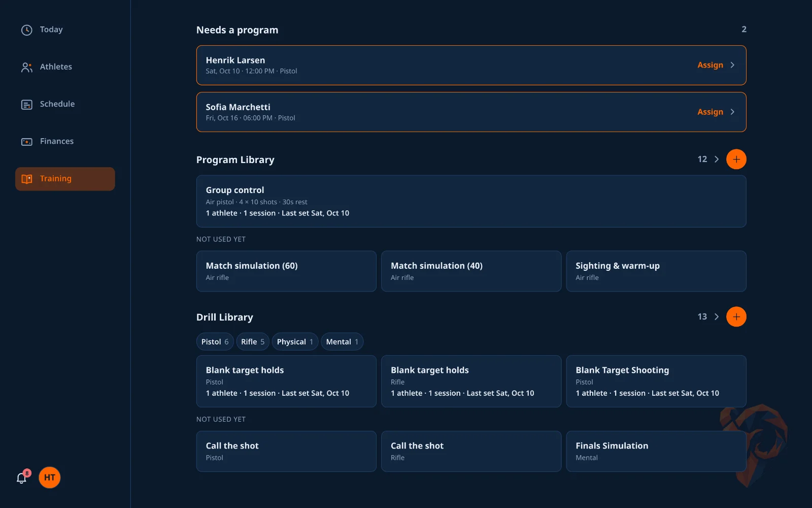Assign a program to Sofia Marchetti
Image resolution: width=812 pixels, height=508 pixels.
710,112
